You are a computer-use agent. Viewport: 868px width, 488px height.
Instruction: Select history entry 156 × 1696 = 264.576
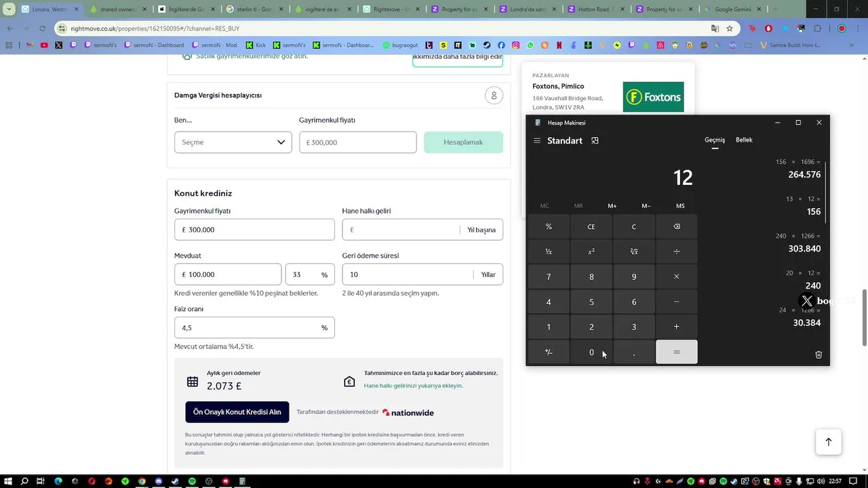797,169
